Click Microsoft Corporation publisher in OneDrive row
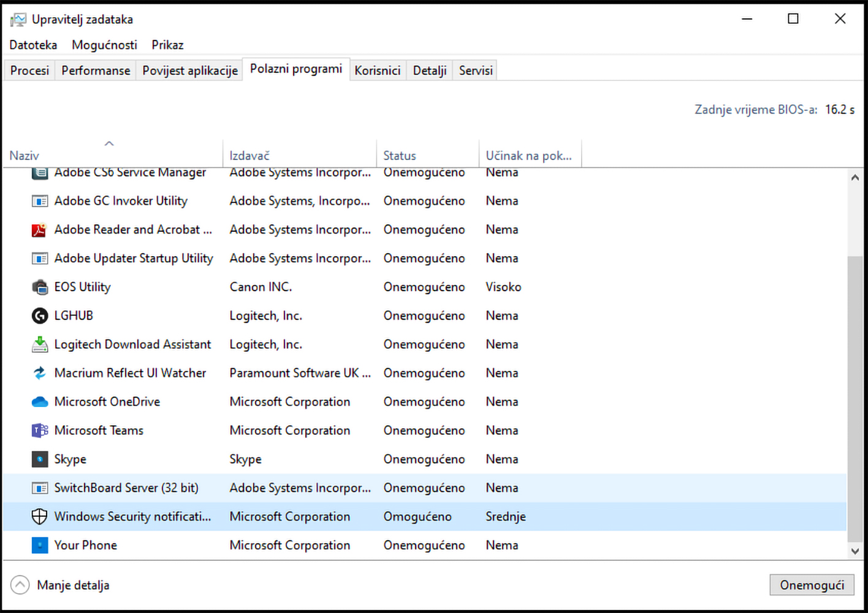This screenshot has height=613, width=868. 290,402
